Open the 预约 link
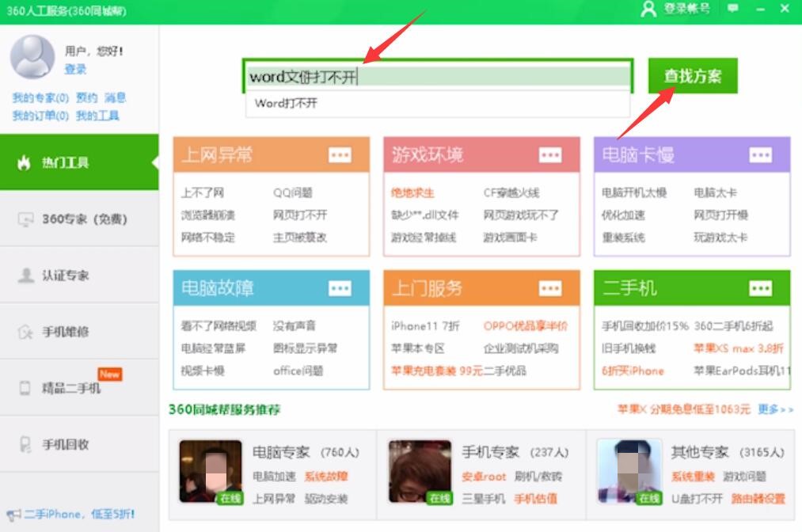 [86, 97]
